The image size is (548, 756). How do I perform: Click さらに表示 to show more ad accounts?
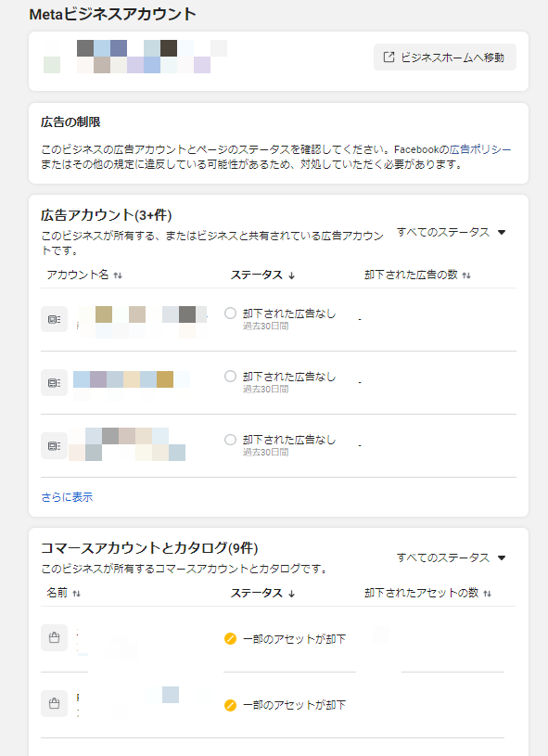67,497
